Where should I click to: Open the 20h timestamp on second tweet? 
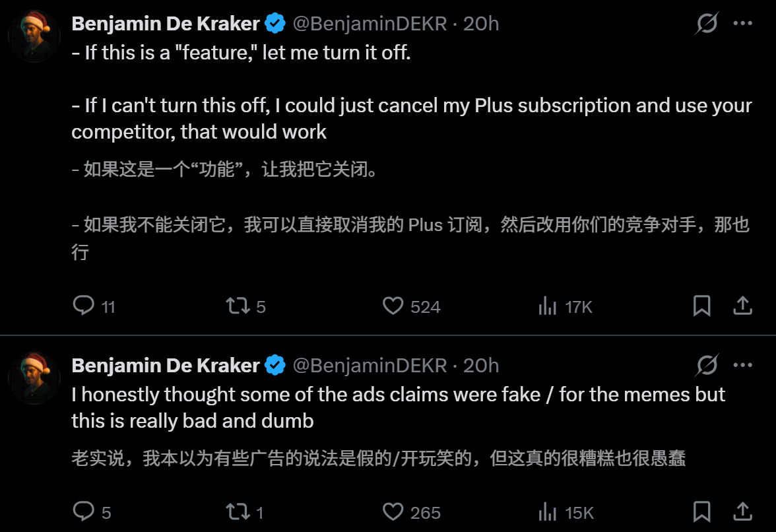pos(481,365)
